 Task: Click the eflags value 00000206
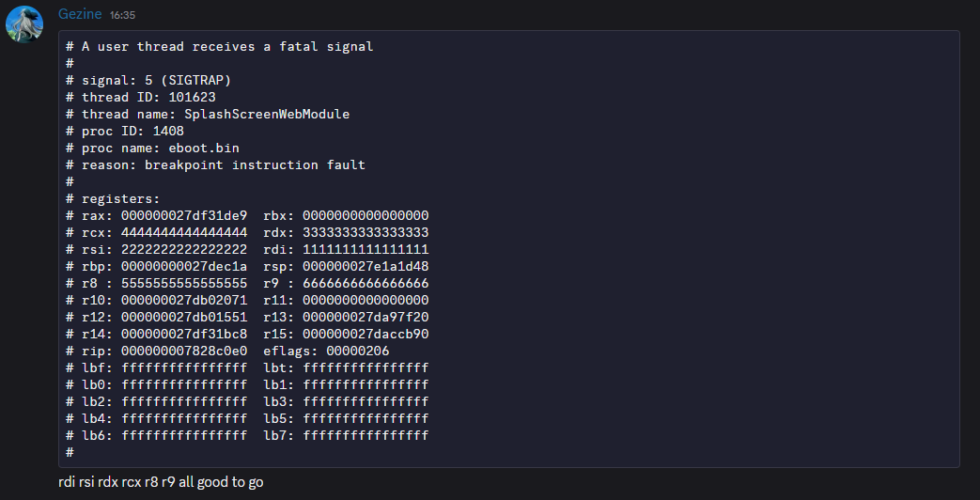pos(357,351)
